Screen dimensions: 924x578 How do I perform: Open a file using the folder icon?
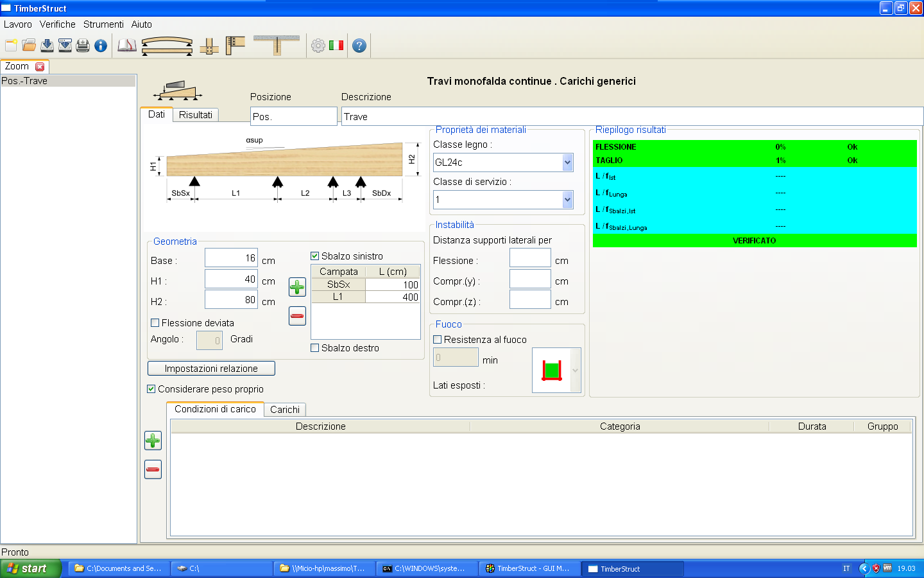coord(29,46)
